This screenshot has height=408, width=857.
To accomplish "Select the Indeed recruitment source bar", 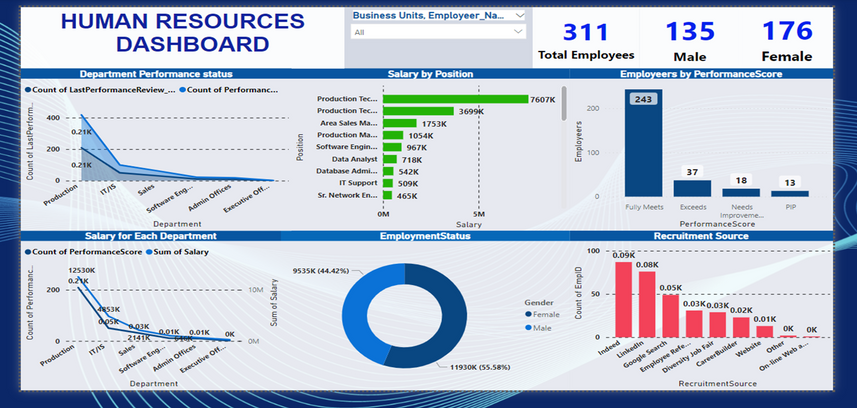I will tap(623, 300).
